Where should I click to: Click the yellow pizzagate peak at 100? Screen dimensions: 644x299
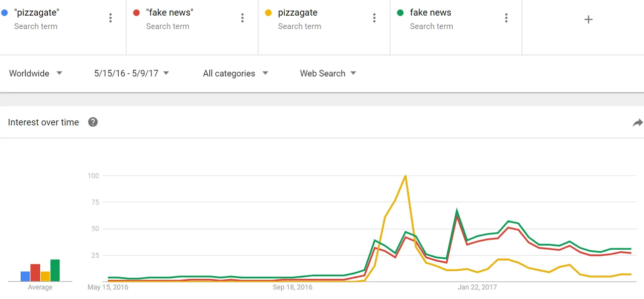(x=406, y=176)
